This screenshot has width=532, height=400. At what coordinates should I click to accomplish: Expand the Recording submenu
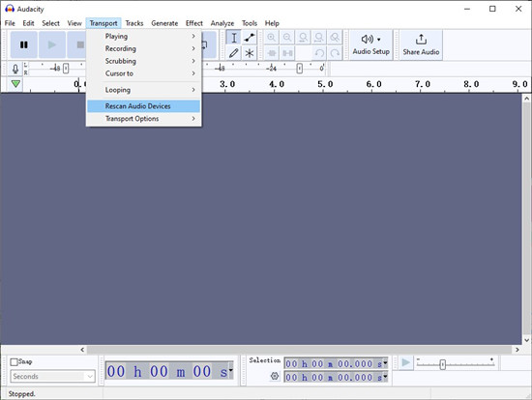click(x=144, y=48)
